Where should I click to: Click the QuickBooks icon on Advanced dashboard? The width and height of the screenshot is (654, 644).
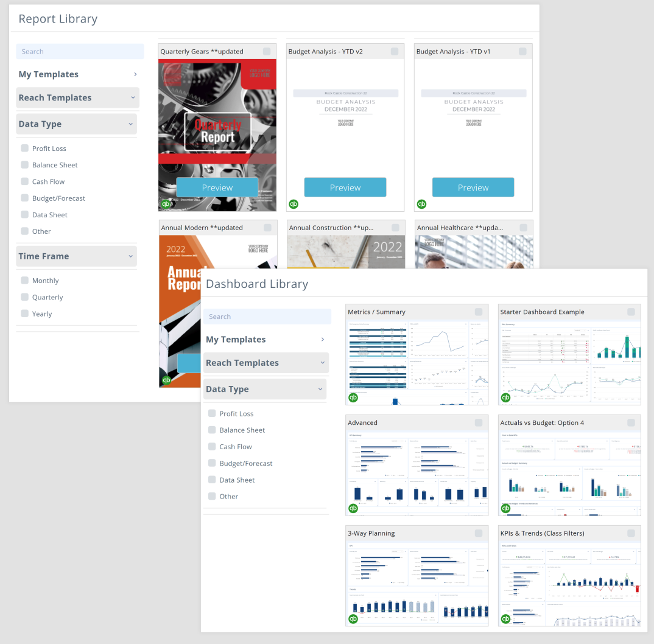tap(353, 508)
